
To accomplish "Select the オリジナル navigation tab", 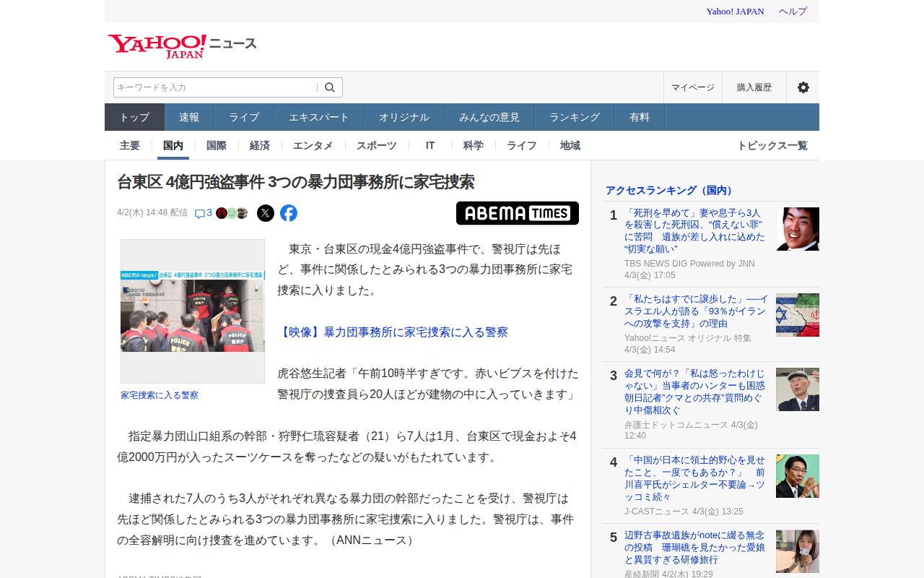I will pyautogui.click(x=404, y=117).
